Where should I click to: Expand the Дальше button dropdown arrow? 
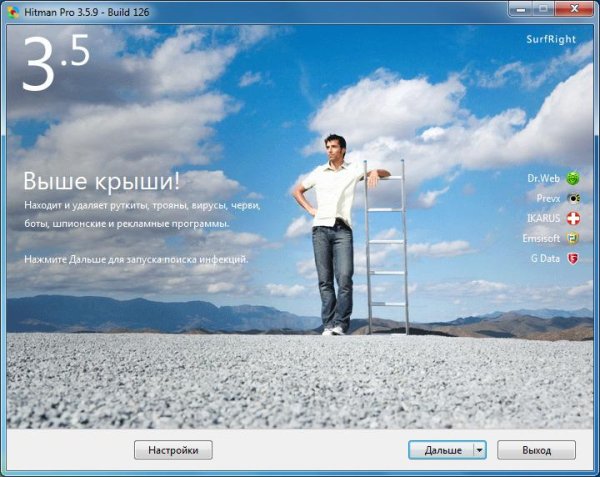click(x=480, y=450)
